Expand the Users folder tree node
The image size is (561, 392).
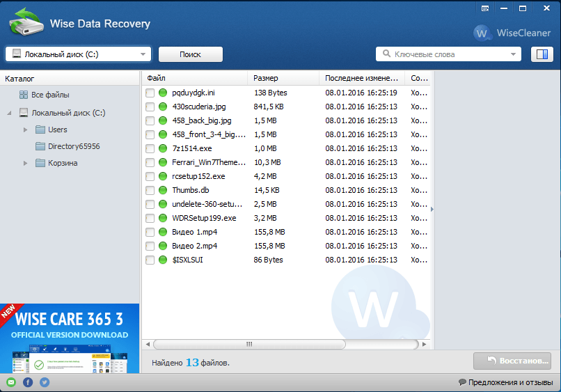[x=25, y=130]
